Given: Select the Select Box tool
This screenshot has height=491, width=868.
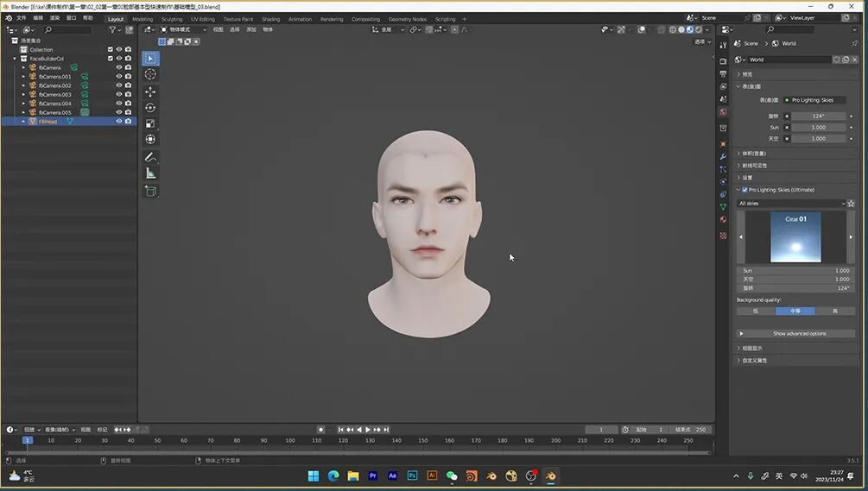Looking at the screenshot, I should tap(150, 58).
